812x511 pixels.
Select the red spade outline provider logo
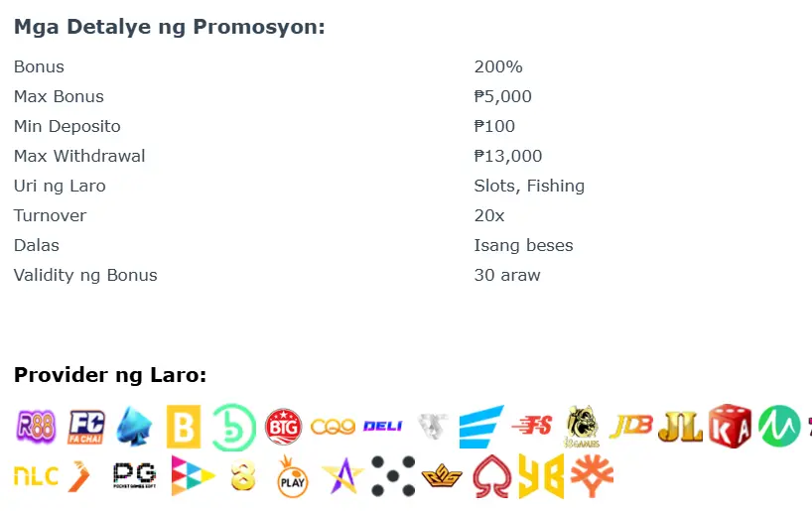coord(491,476)
